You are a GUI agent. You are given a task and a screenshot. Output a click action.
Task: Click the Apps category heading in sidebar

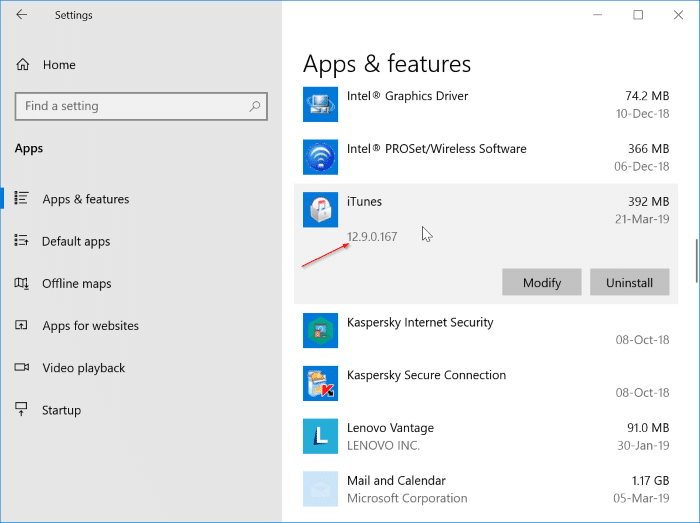pyautogui.click(x=29, y=148)
